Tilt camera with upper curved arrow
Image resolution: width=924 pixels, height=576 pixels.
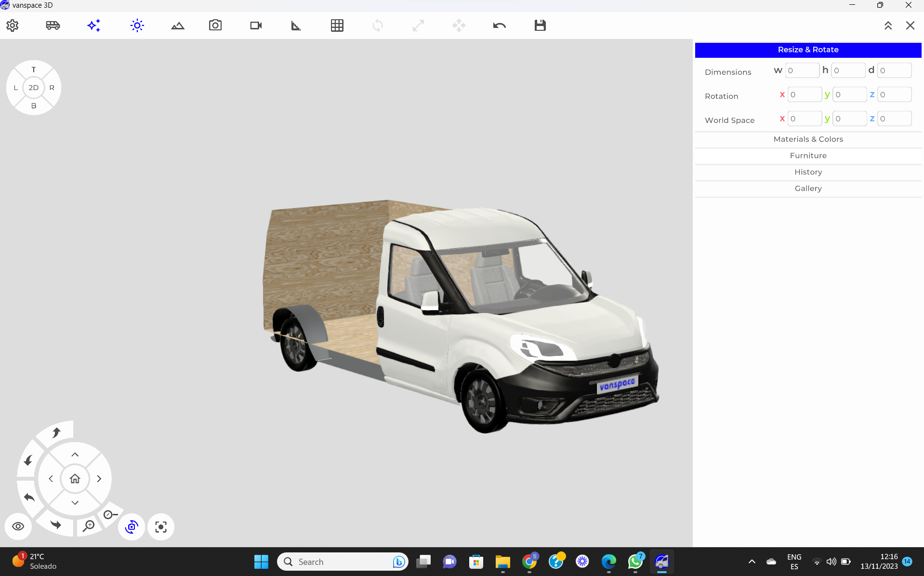[x=56, y=432]
